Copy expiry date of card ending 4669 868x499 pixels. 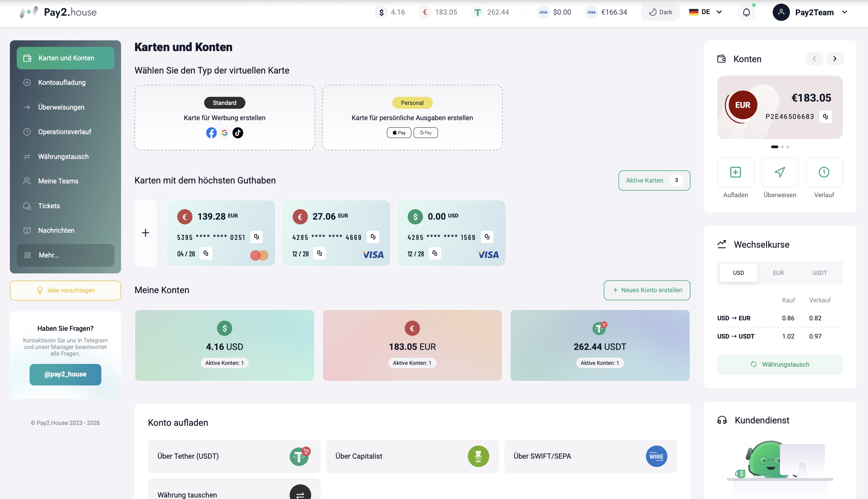coord(320,253)
